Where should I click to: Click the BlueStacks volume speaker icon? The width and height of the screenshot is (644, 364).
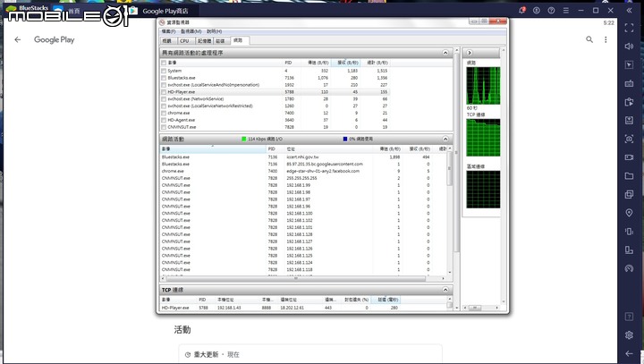point(629,47)
